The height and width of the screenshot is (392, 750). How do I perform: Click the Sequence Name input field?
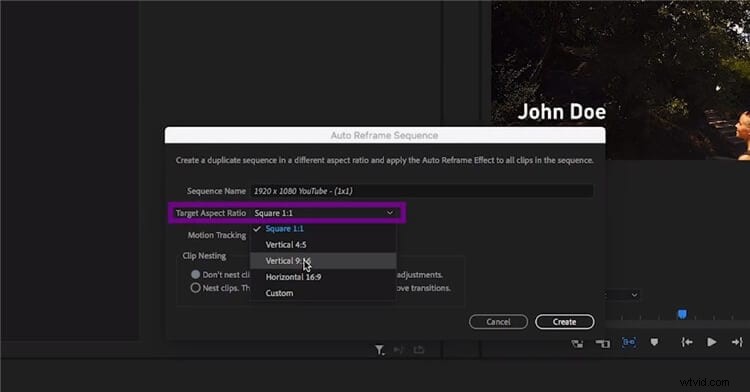[421, 191]
